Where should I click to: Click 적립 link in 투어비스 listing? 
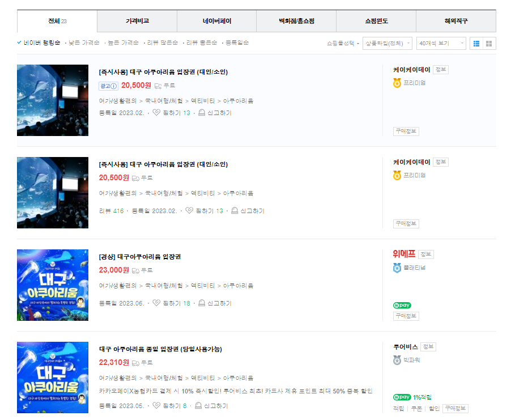pos(399,409)
